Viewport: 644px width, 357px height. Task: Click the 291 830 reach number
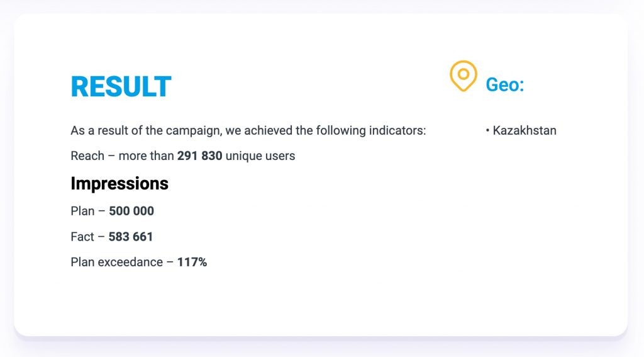[x=199, y=156]
